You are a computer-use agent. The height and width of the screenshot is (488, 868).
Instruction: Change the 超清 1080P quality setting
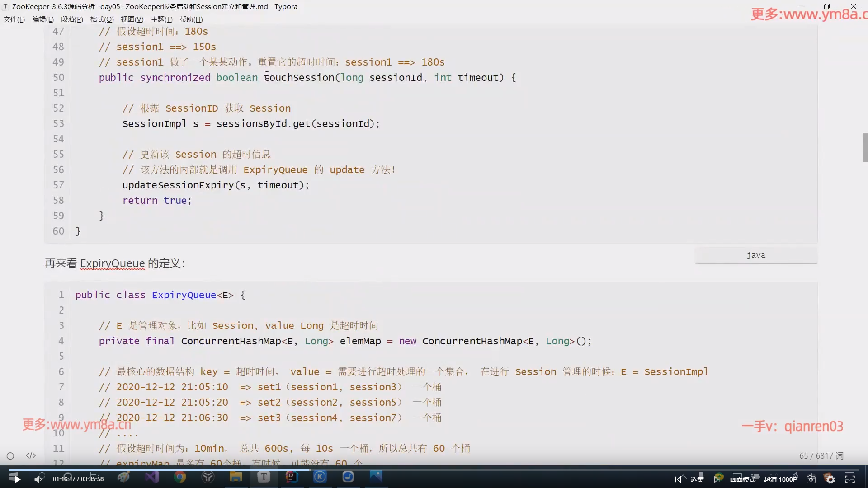click(780, 479)
